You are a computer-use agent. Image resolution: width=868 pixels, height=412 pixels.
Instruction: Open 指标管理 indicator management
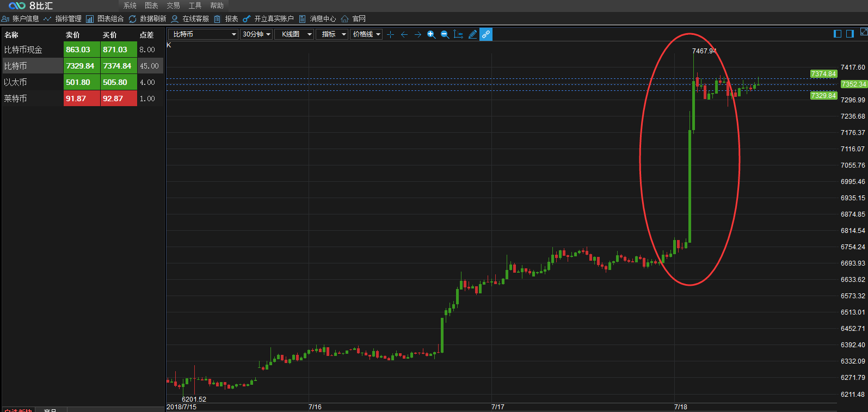point(63,19)
